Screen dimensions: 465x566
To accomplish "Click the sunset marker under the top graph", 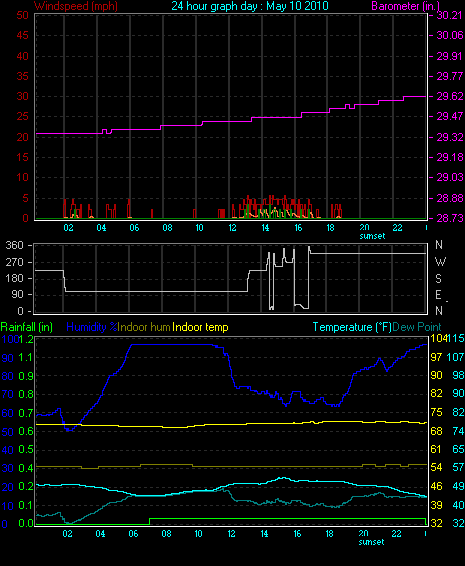I will 372,236.
